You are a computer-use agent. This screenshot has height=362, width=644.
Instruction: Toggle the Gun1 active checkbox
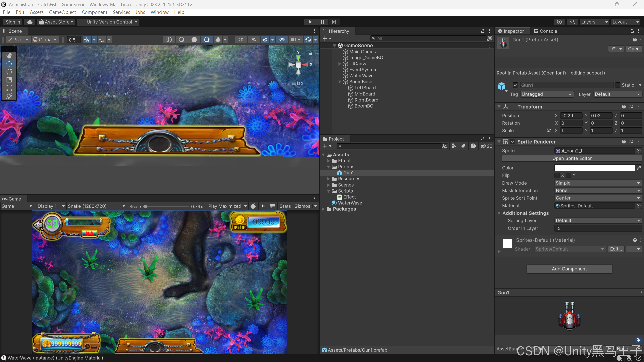pos(515,85)
